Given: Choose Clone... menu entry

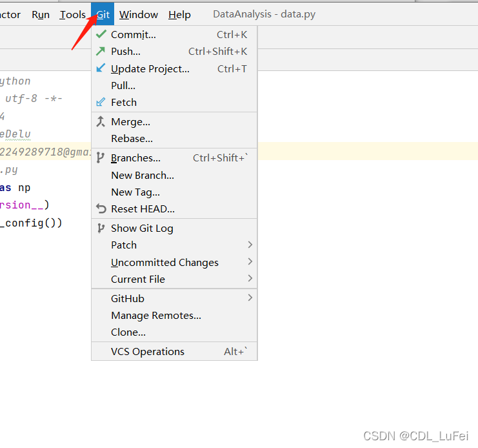Looking at the screenshot, I should pos(174,332).
